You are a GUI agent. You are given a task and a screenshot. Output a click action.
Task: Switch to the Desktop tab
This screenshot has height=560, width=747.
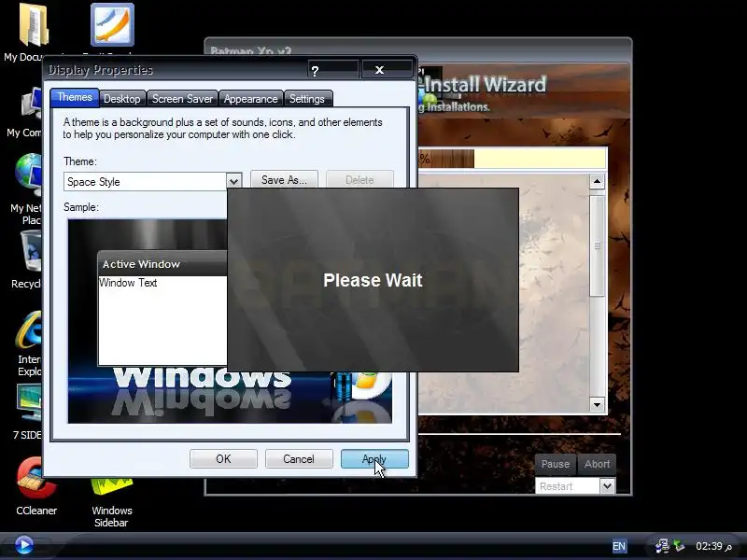tap(122, 99)
